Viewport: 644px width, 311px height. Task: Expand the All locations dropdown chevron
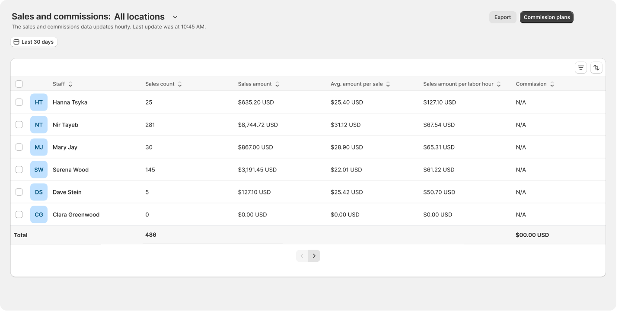point(175,17)
